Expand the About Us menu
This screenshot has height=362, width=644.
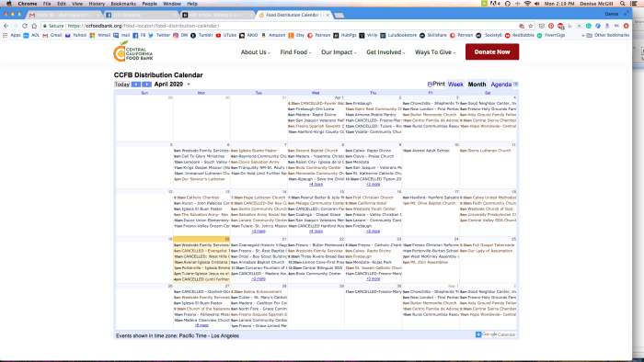click(x=255, y=52)
